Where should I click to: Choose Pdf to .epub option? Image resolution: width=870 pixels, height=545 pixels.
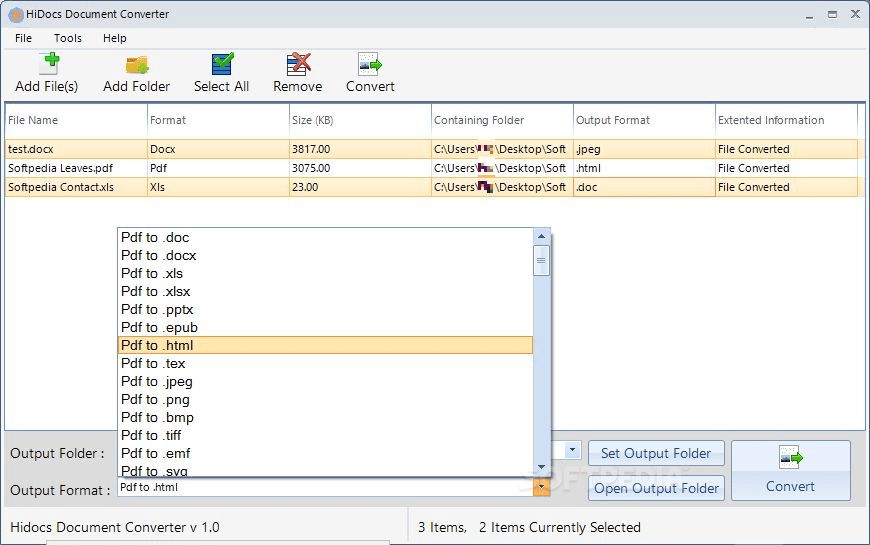[x=325, y=327]
